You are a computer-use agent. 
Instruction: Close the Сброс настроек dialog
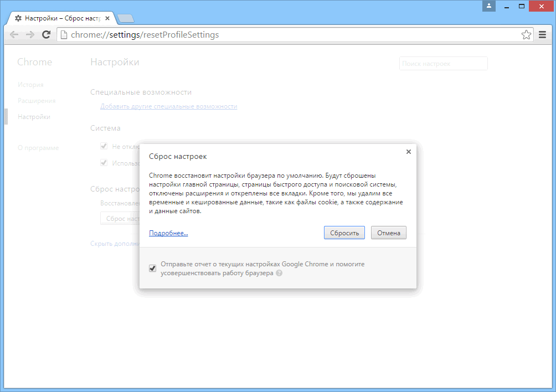click(x=409, y=152)
